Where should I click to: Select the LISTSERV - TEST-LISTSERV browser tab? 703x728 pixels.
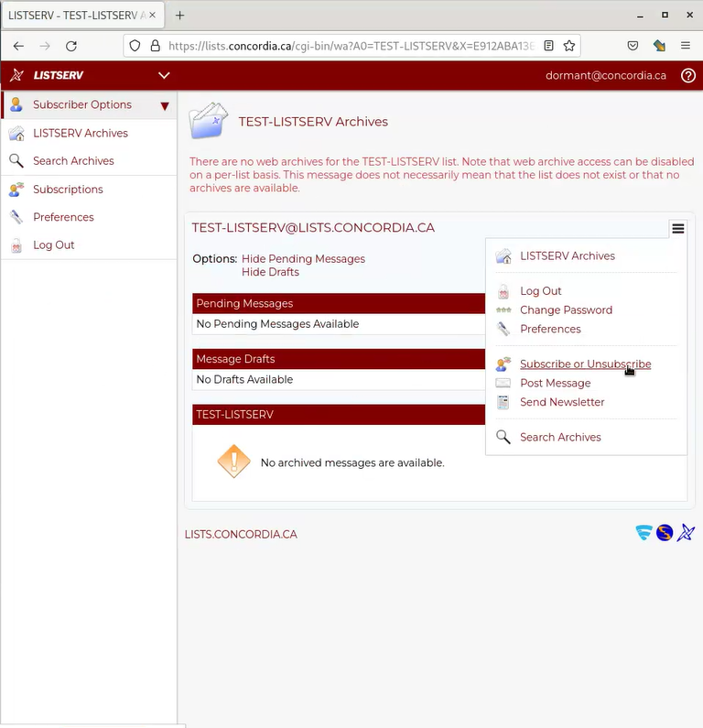[82, 16]
